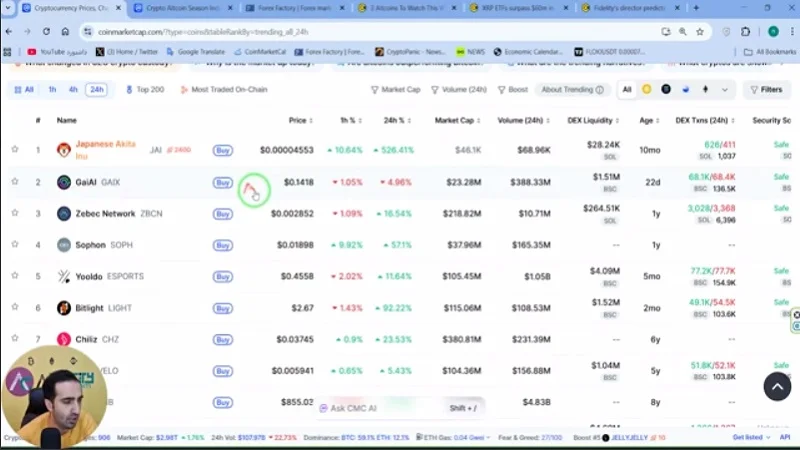Screen dimensions: 800x450
Task: Toggle watchlist star for GaiAI row
Action: point(15,182)
